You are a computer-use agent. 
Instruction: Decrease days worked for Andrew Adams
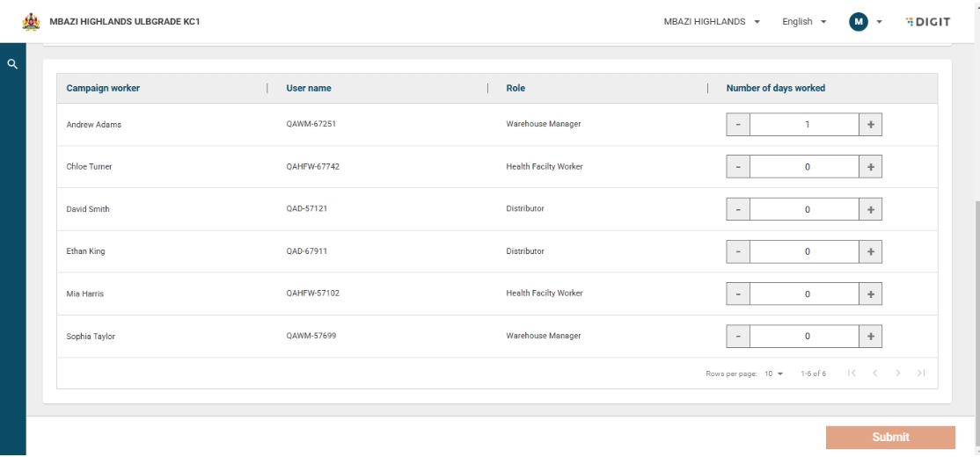point(738,125)
